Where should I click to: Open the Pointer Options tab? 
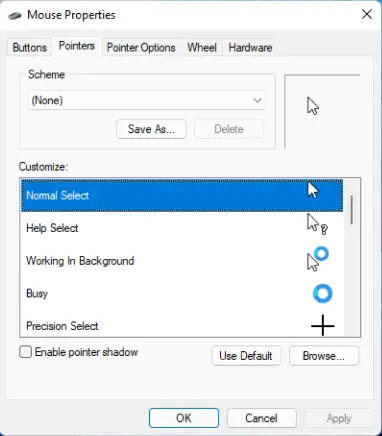141,47
